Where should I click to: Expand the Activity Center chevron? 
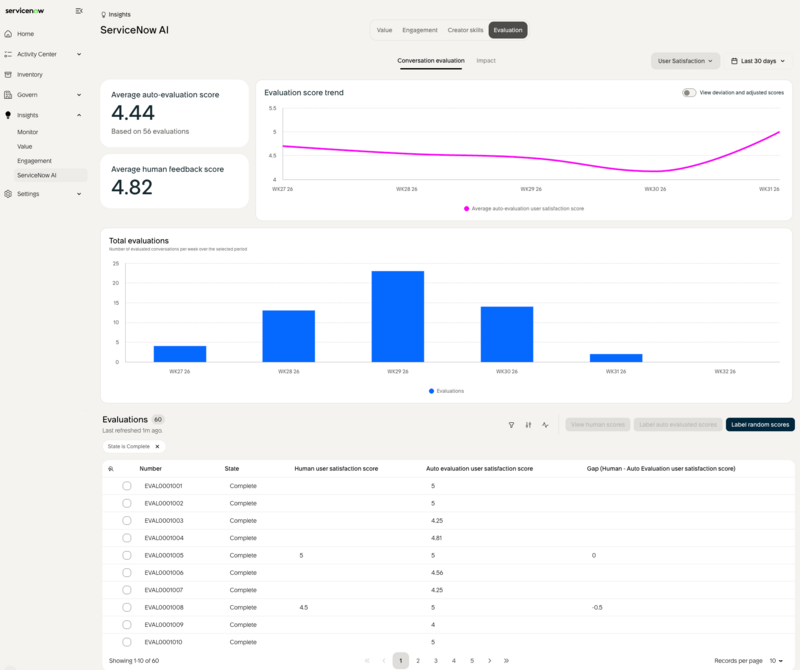[x=79, y=54]
